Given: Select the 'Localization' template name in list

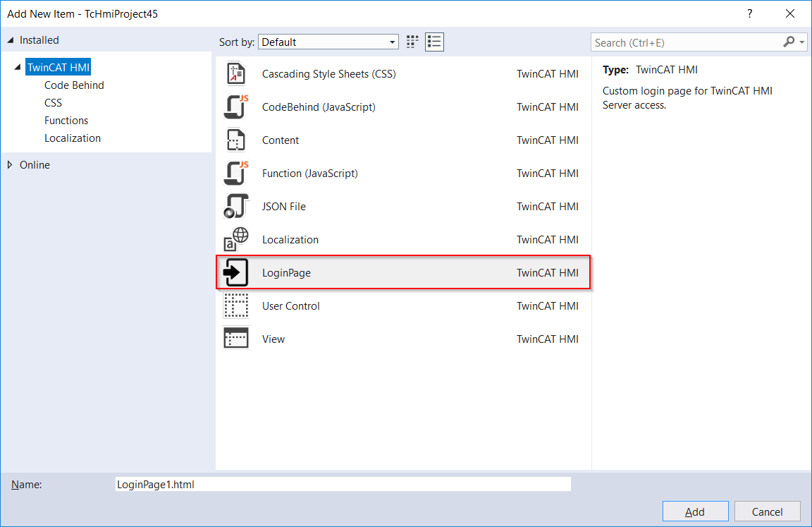Looking at the screenshot, I should coord(290,239).
